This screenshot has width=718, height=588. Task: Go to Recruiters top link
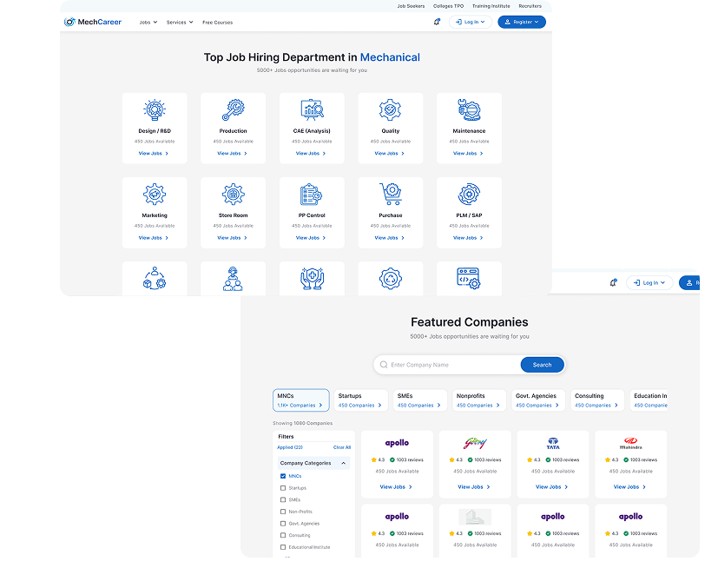tap(530, 6)
